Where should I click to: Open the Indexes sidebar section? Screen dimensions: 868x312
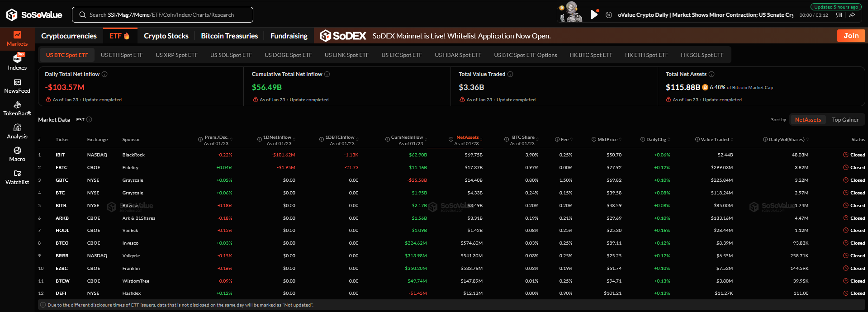17,62
